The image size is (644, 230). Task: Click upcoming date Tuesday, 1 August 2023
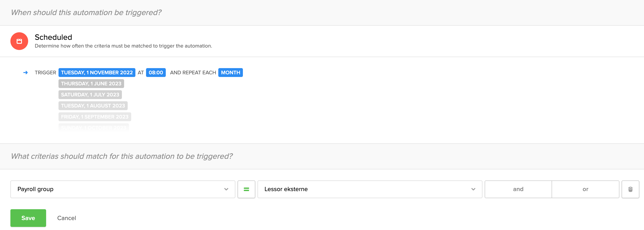click(93, 106)
